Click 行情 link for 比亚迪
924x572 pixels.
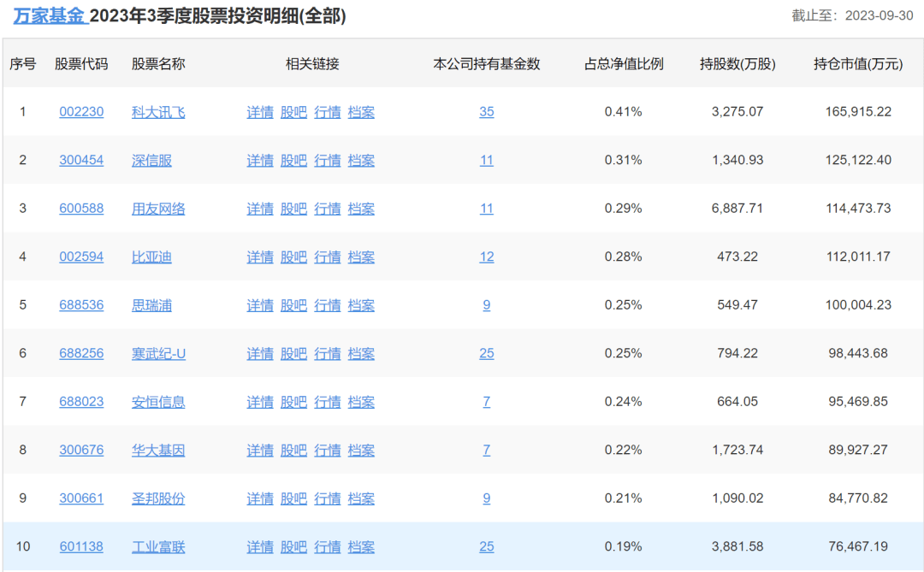pyautogui.click(x=327, y=257)
